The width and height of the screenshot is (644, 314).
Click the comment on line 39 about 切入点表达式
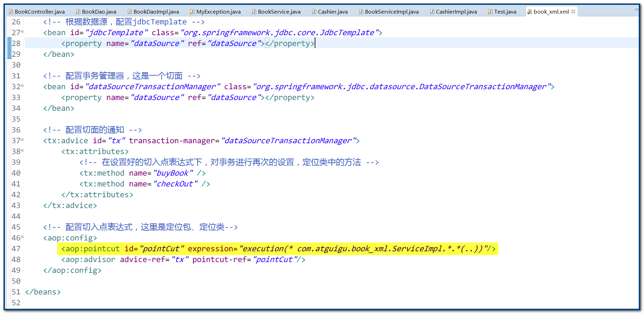point(229,162)
